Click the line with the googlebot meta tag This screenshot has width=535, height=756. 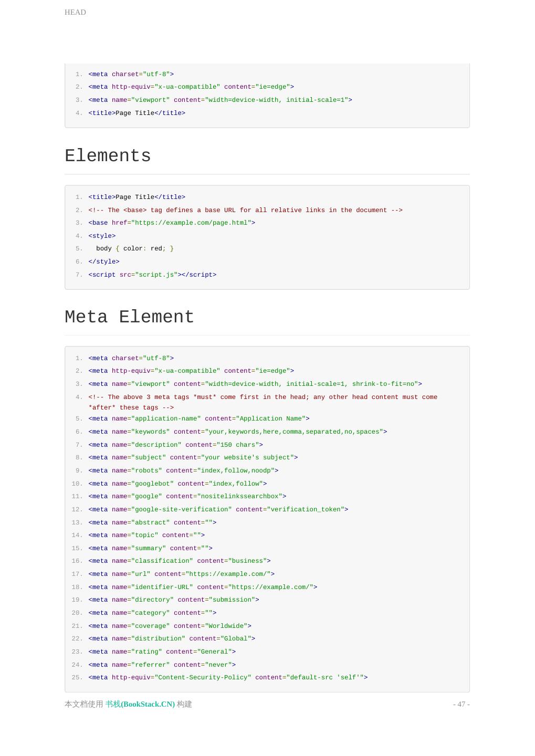pyautogui.click(x=177, y=484)
